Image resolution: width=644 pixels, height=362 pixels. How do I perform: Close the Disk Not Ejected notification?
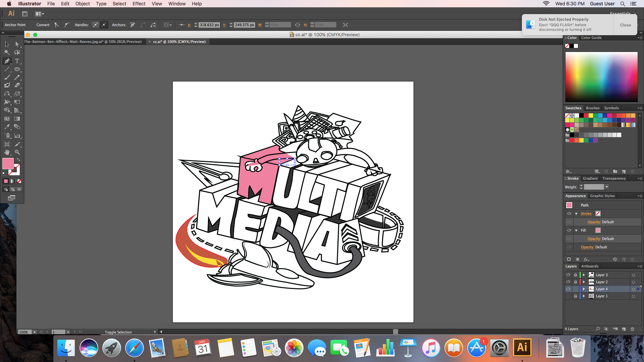pyautogui.click(x=625, y=25)
